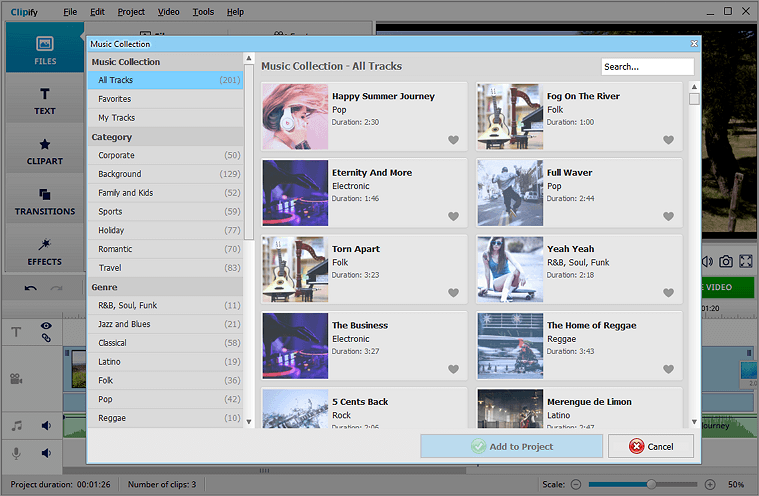Zoom in timeline with plus icon
Image resolution: width=759 pixels, height=496 pixels.
point(710,484)
